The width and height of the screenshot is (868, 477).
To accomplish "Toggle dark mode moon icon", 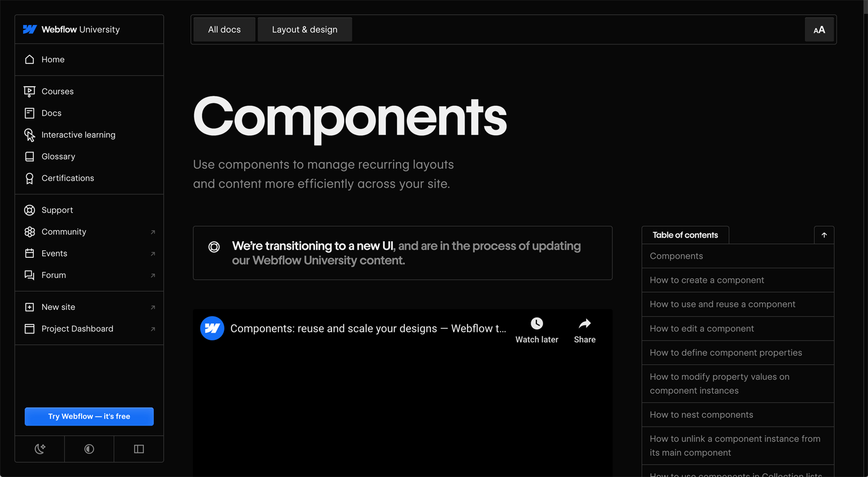I will pyautogui.click(x=40, y=449).
